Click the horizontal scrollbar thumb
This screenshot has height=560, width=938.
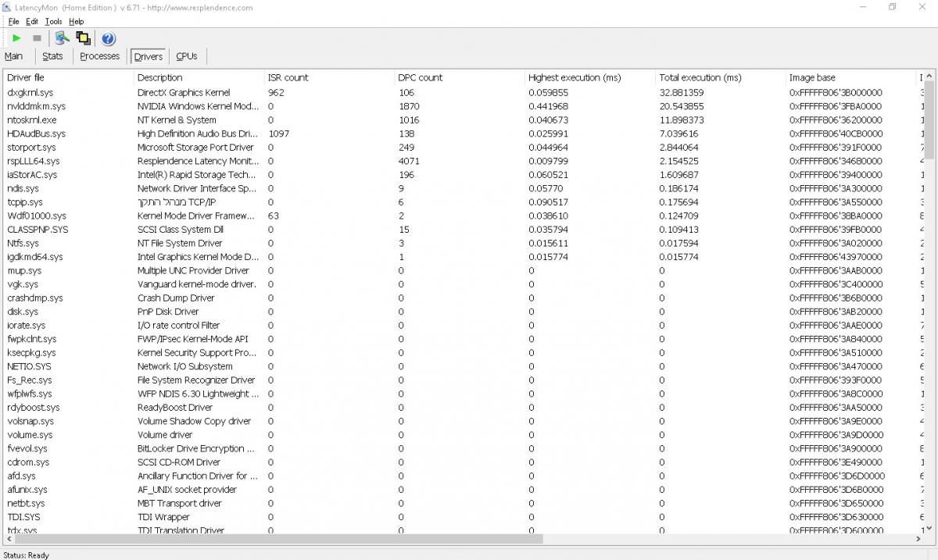coord(279,539)
